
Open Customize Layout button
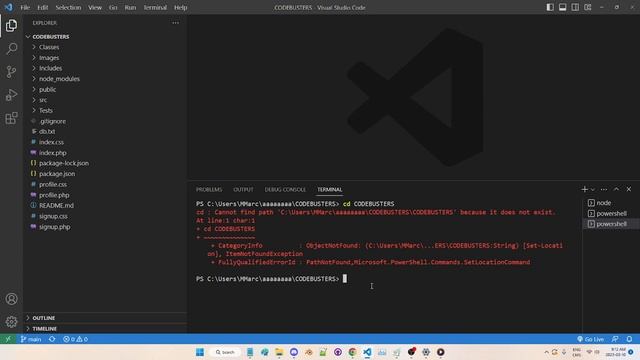pyautogui.click(x=588, y=7)
